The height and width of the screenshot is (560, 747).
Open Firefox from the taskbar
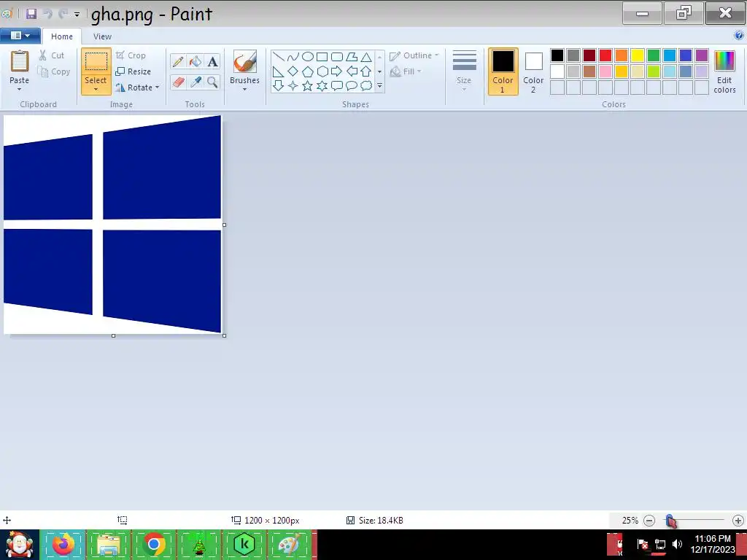click(x=63, y=544)
